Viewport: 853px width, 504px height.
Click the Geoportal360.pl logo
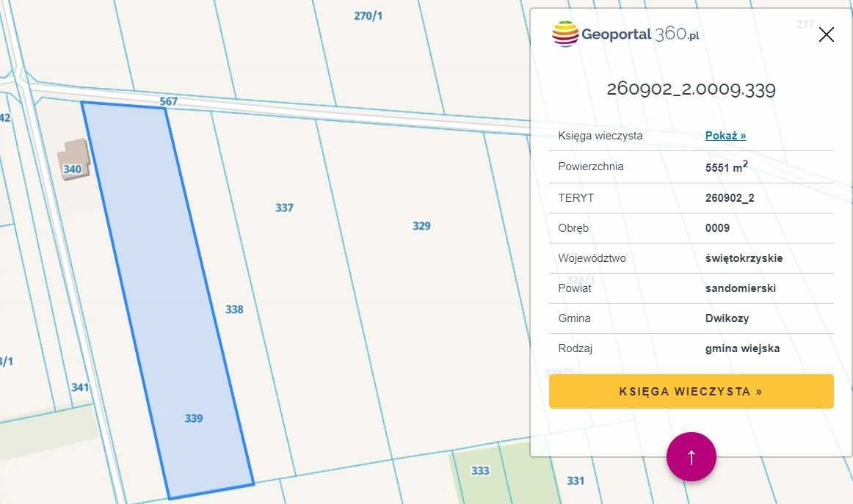[625, 34]
